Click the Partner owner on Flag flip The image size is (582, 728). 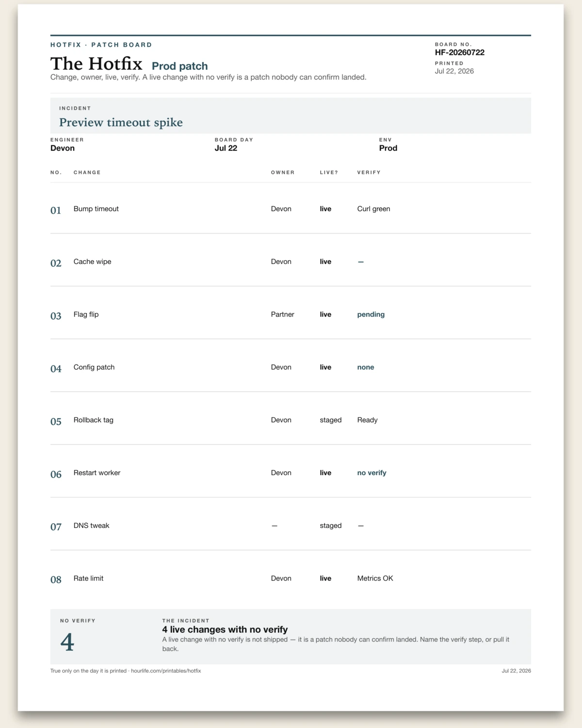pyautogui.click(x=283, y=314)
